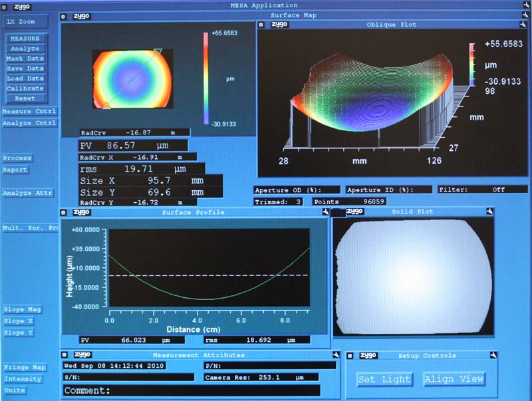Click the MEASURE button
This screenshot has width=532, height=401.
26,39
